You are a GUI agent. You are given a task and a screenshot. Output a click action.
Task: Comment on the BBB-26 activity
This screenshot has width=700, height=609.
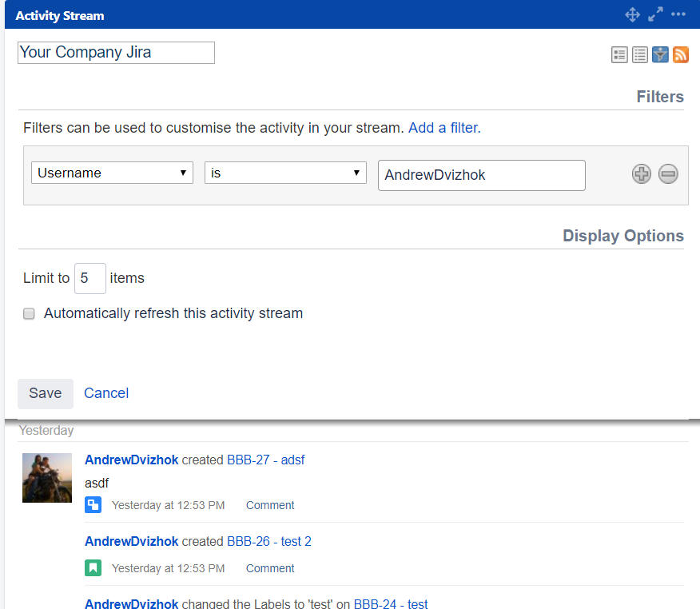[x=270, y=568]
